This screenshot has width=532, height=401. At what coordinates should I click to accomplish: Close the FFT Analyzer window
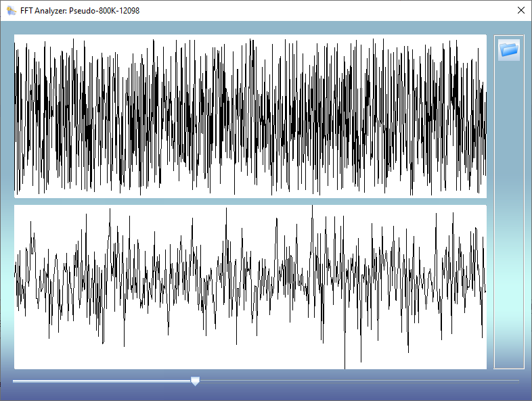(x=520, y=10)
